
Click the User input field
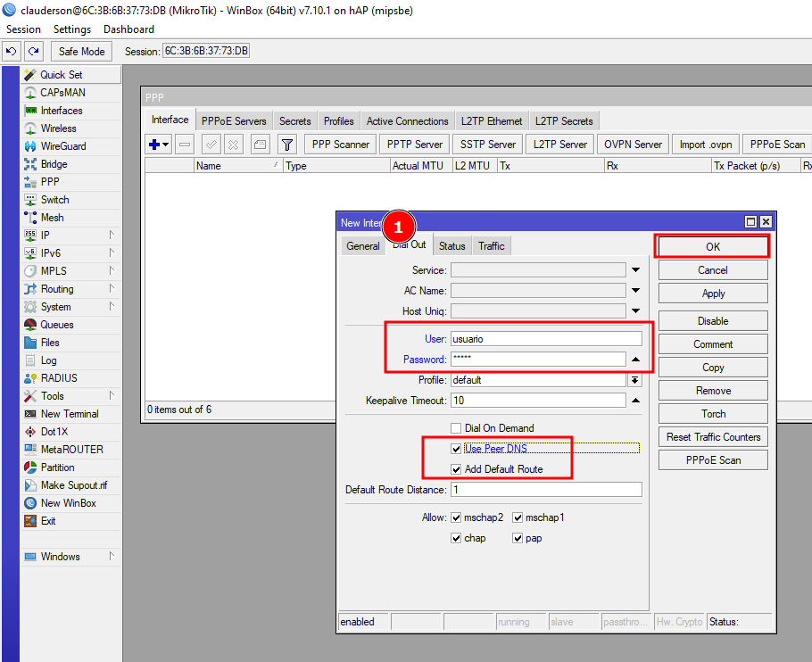click(545, 339)
